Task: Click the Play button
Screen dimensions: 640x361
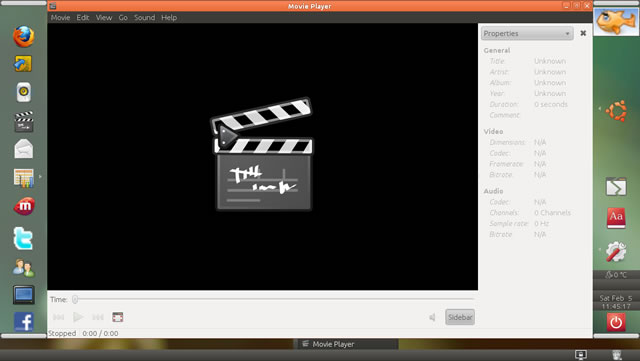Action: [78, 317]
